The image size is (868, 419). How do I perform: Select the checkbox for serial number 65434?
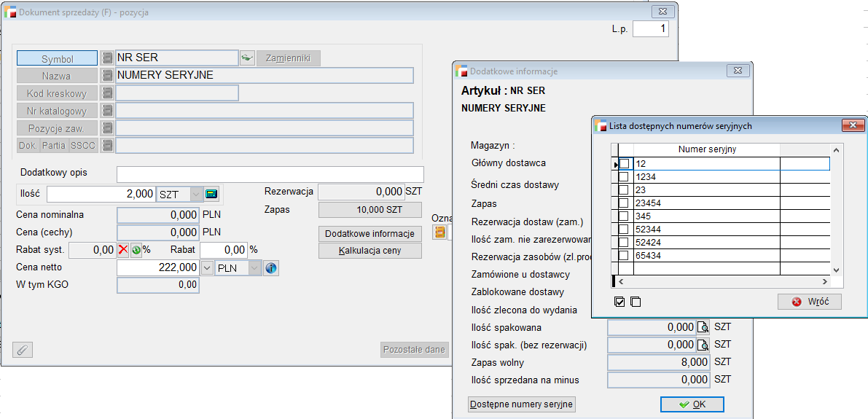coord(624,256)
